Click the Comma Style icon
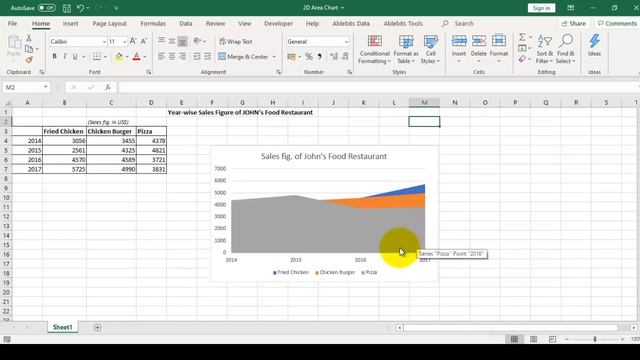The width and height of the screenshot is (640, 360). coord(320,56)
